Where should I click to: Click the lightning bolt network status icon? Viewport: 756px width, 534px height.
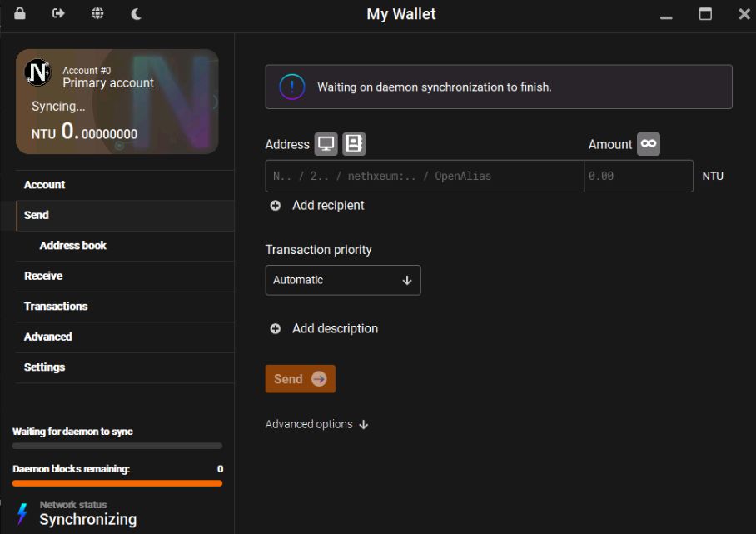tap(22, 513)
